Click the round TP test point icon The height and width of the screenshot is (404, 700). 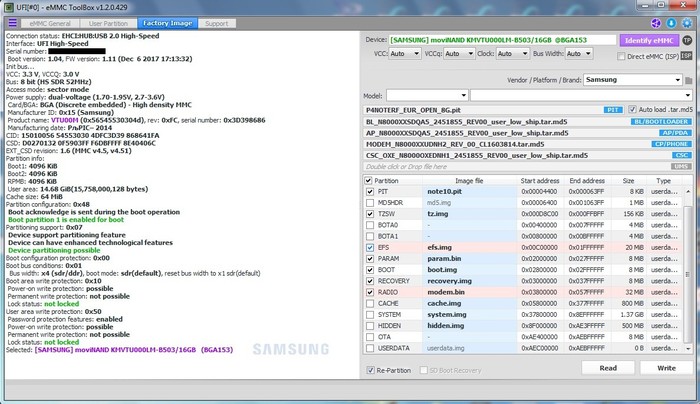click(687, 40)
